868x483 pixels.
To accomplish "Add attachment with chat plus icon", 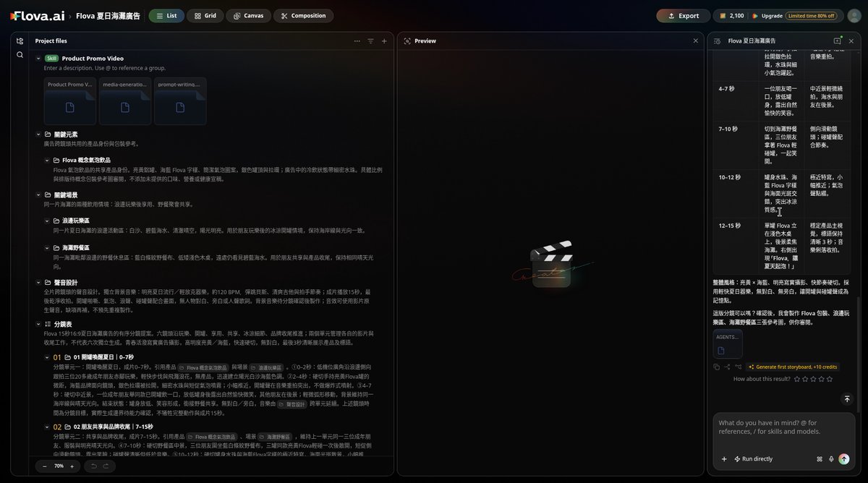I will pos(724,459).
